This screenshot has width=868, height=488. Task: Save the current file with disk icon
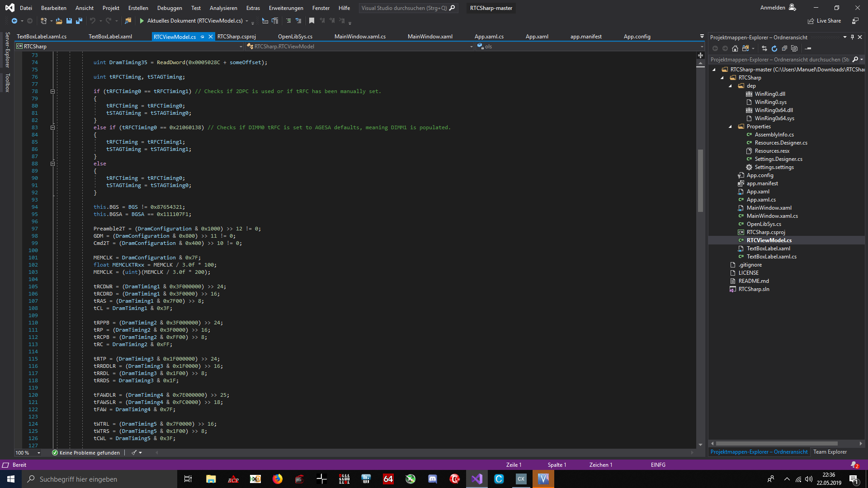click(69, 21)
